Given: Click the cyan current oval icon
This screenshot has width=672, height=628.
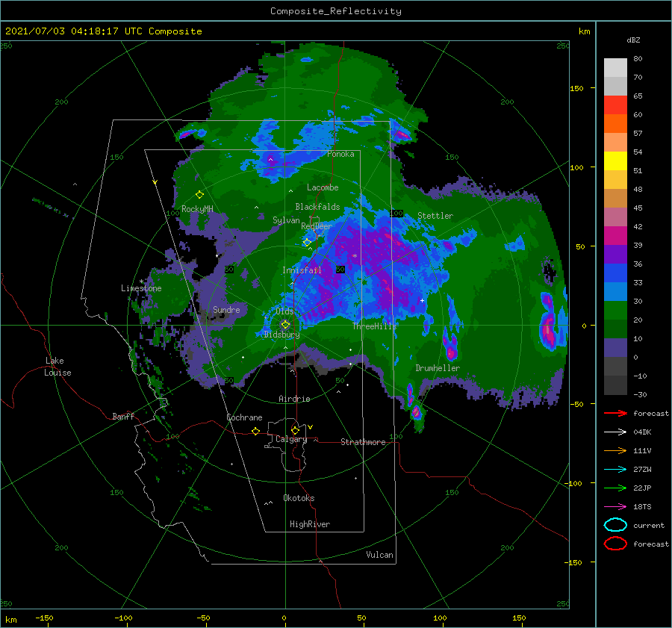Looking at the screenshot, I should click(x=615, y=525).
